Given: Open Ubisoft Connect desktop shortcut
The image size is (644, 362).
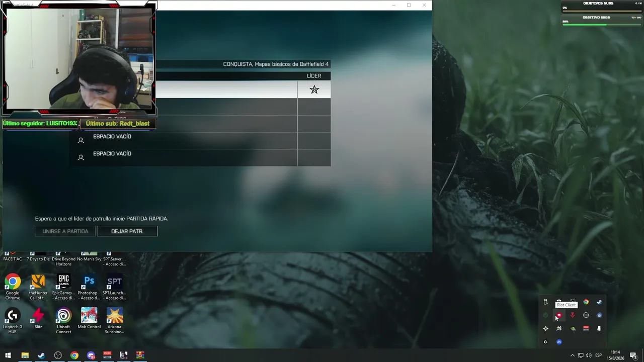Looking at the screenshot, I should point(63,321).
